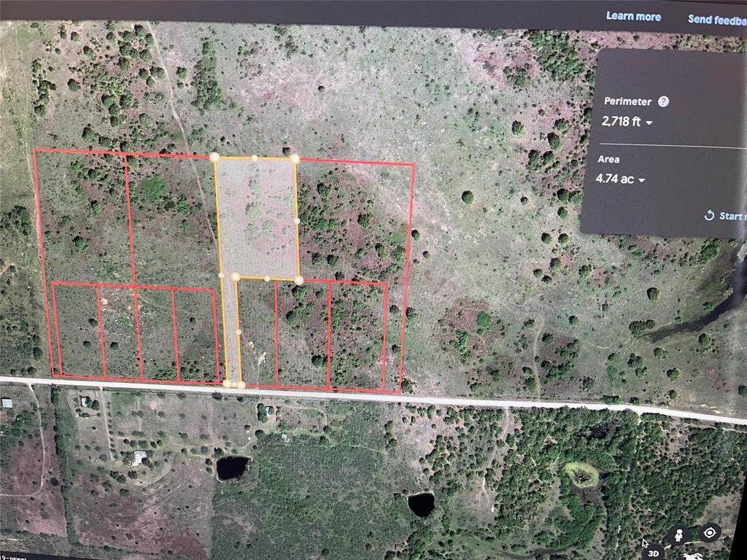Screen dimensions: 747x560
Task: Click the Send feedback link
Action: [x=717, y=19]
